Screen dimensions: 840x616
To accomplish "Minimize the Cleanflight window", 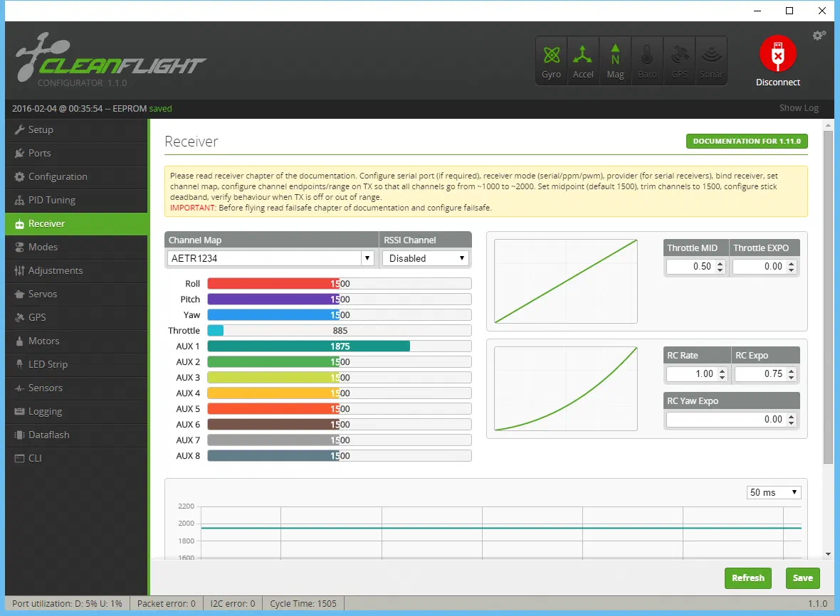I will pyautogui.click(x=757, y=11).
